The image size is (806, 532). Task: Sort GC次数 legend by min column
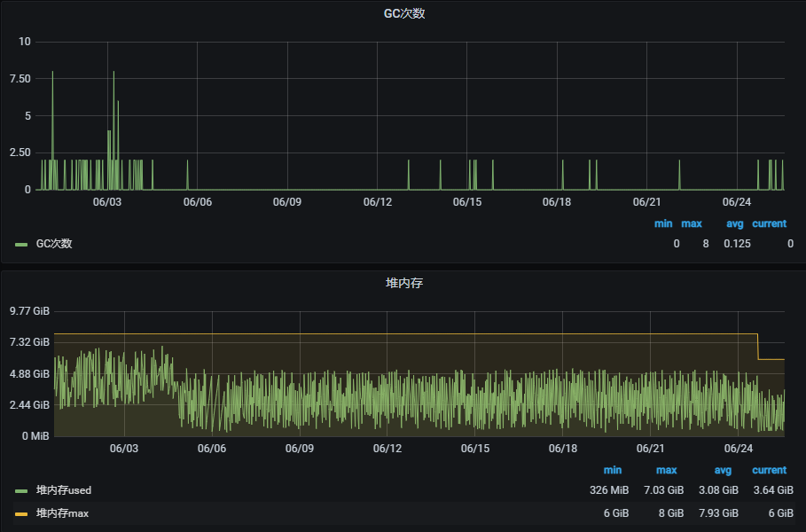click(663, 223)
